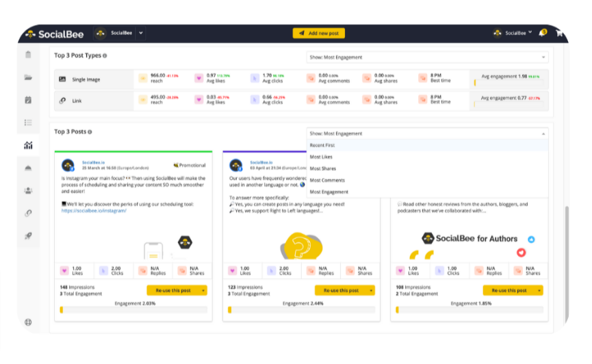The height and width of the screenshot is (364, 592).
Task: Open the users icon in left sidebar
Action: pos(28,191)
